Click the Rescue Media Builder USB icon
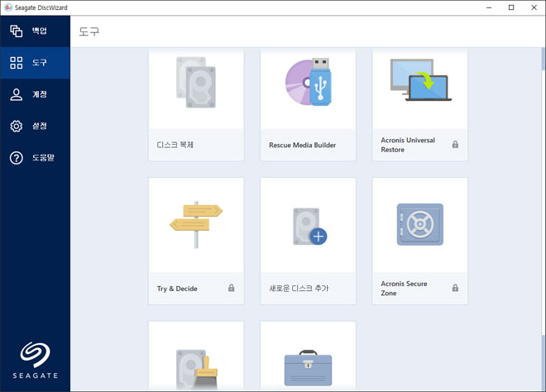Screen dimensions: 546x392 coord(309,82)
